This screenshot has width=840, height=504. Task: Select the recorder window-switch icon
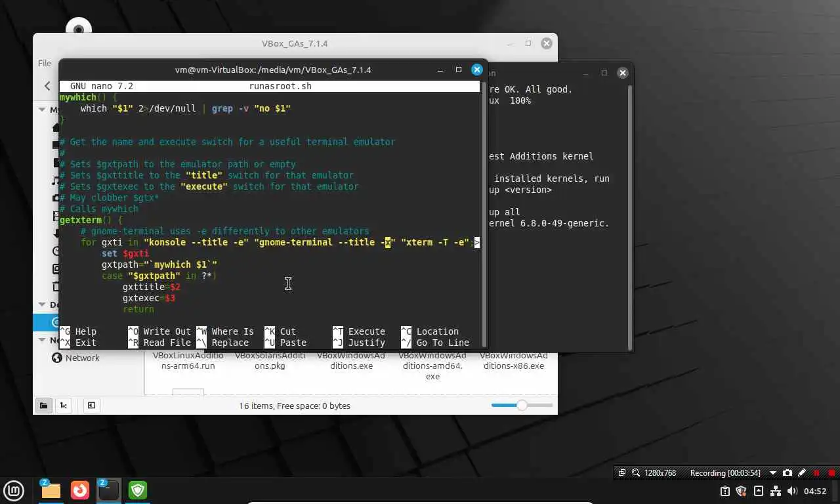click(622, 472)
